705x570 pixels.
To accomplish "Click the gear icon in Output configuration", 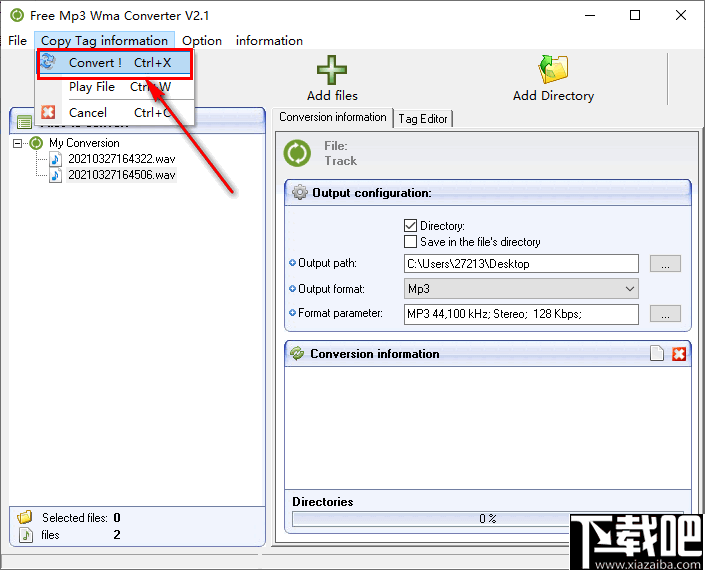I will pyautogui.click(x=299, y=192).
